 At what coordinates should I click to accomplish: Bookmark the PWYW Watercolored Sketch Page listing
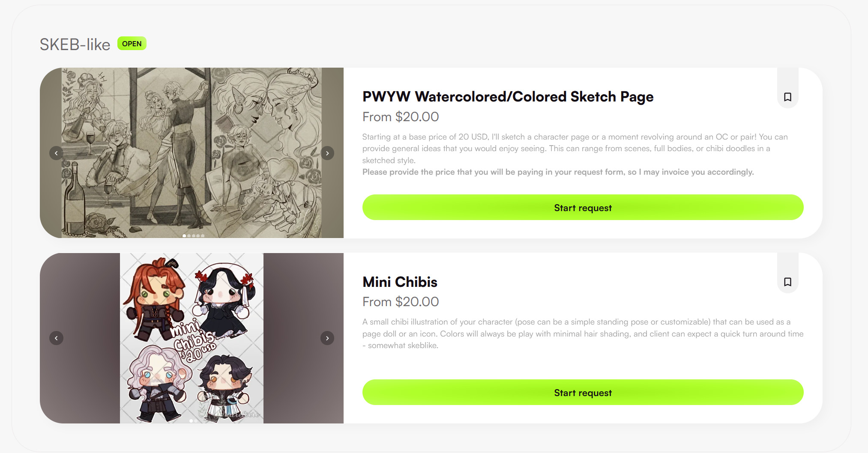(x=787, y=97)
